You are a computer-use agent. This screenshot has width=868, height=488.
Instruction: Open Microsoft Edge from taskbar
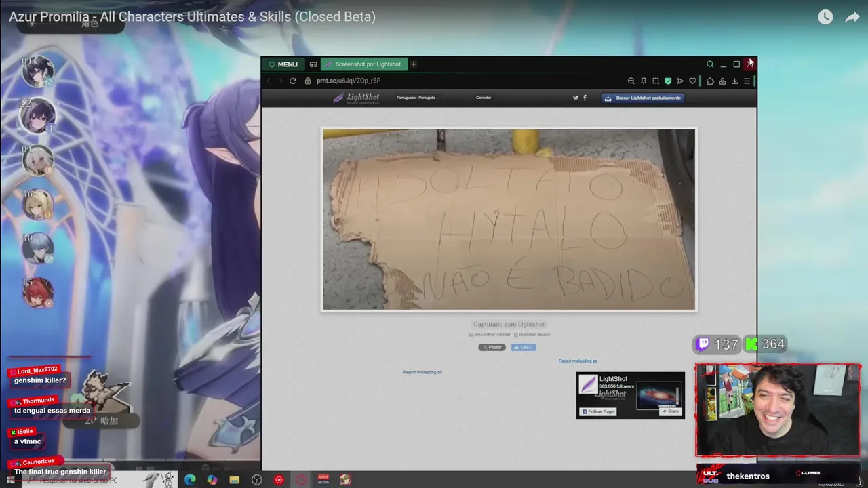190,480
